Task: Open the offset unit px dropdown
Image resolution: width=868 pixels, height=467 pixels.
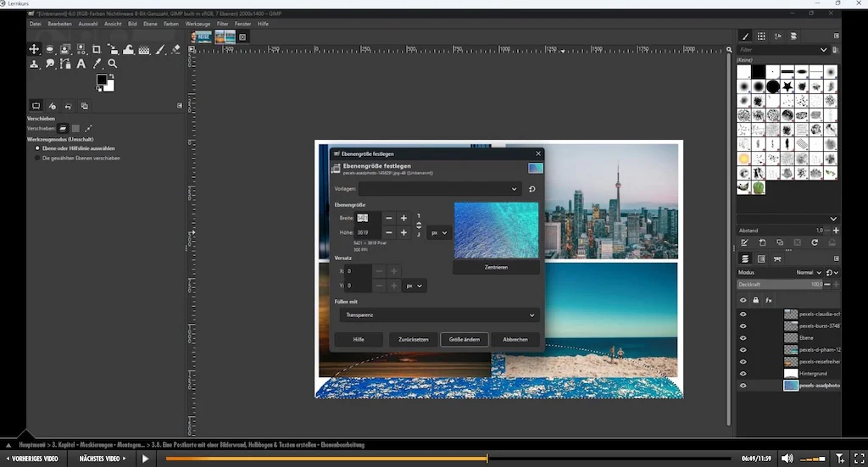Action: tap(414, 286)
